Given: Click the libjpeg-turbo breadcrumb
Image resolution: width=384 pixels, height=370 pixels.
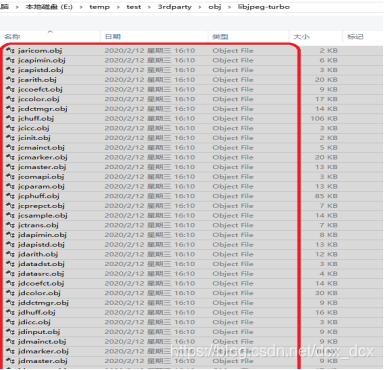Looking at the screenshot, I should coord(264,7).
